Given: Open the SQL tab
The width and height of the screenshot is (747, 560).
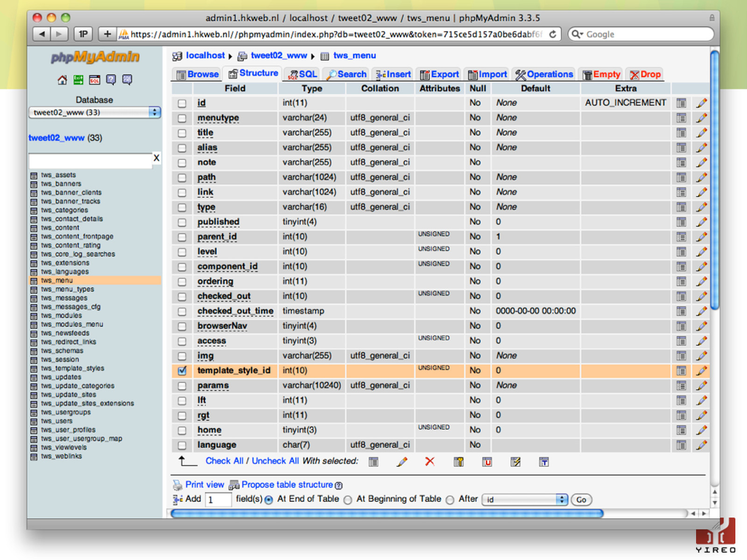Looking at the screenshot, I should click(x=303, y=74).
